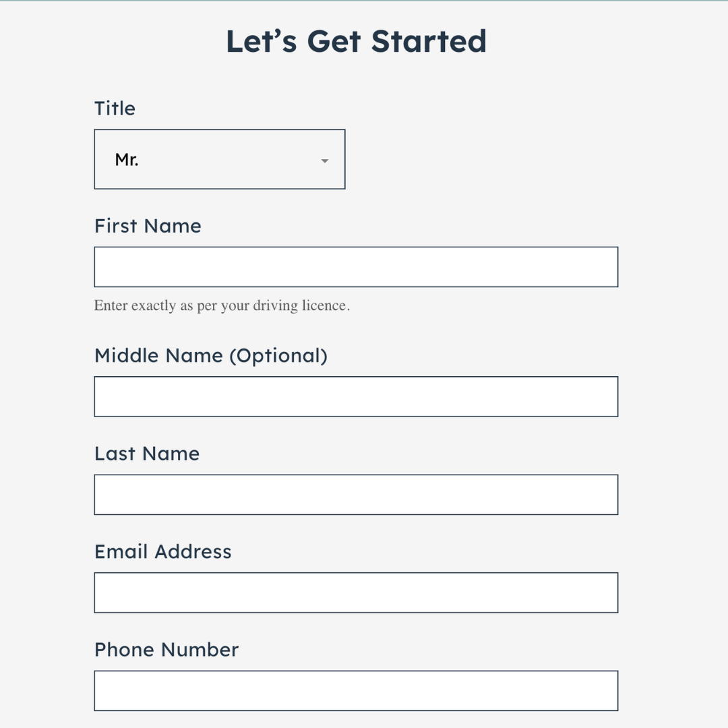This screenshot has height=728, width=728.
Task: Click the word 'Started' in the page heading
Action: [429, 41]
